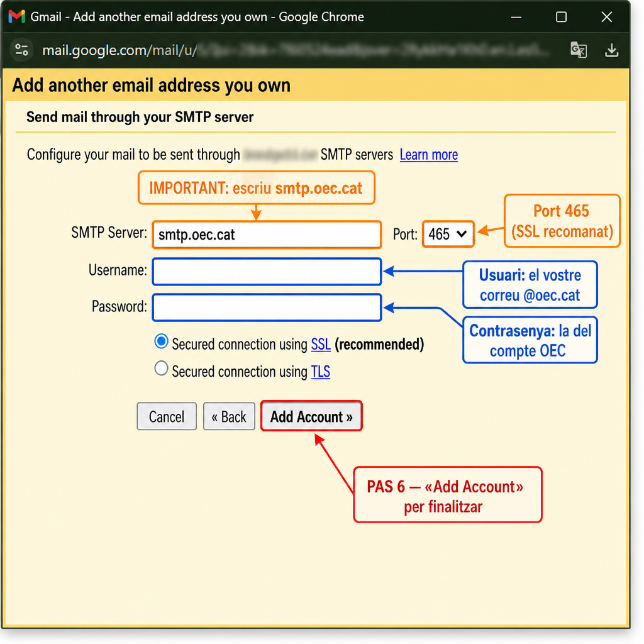This screenshot has width=644, height=644.
Task: Click the Gmail logo icon in title bar
Action: pyautogui.click(x=17, y=16)
